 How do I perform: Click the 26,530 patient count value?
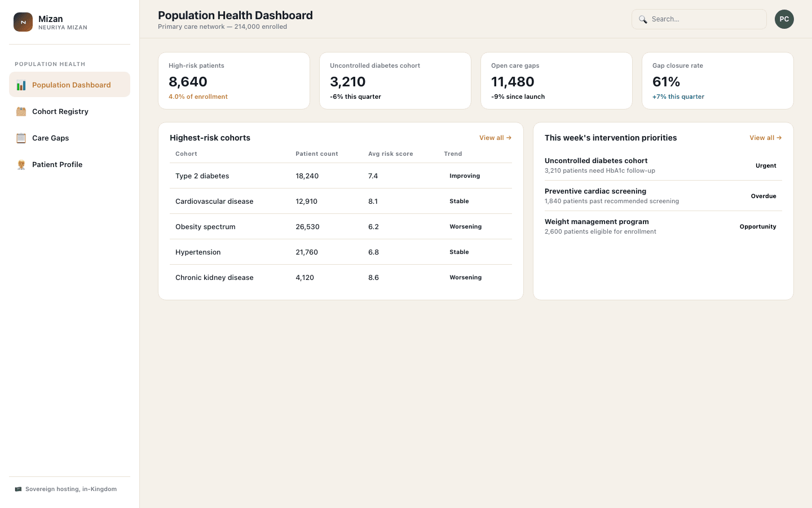pyautogui.click(x=307, y=227)
